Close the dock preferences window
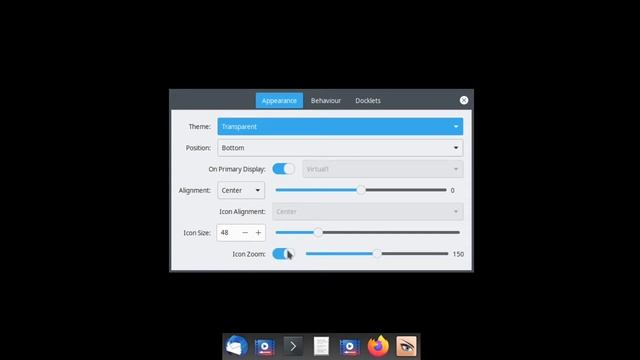 pos(464,100)
